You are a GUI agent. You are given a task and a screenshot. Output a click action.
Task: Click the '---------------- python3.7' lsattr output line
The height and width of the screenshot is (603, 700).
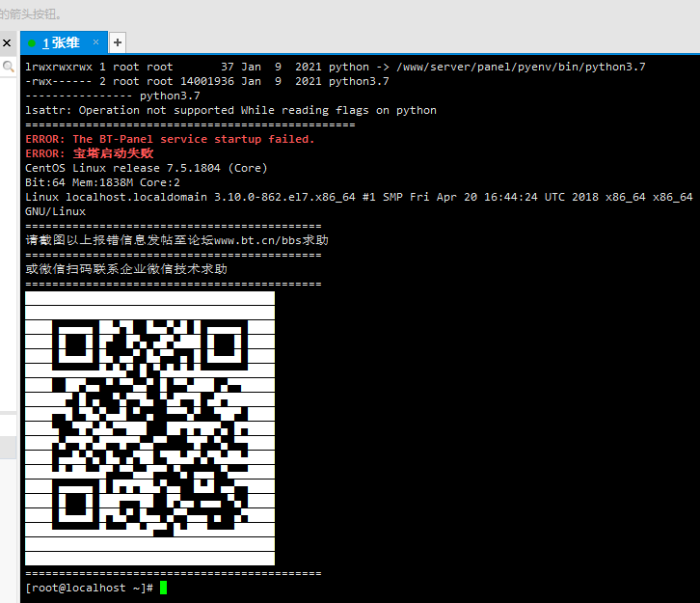pos(113,96)
